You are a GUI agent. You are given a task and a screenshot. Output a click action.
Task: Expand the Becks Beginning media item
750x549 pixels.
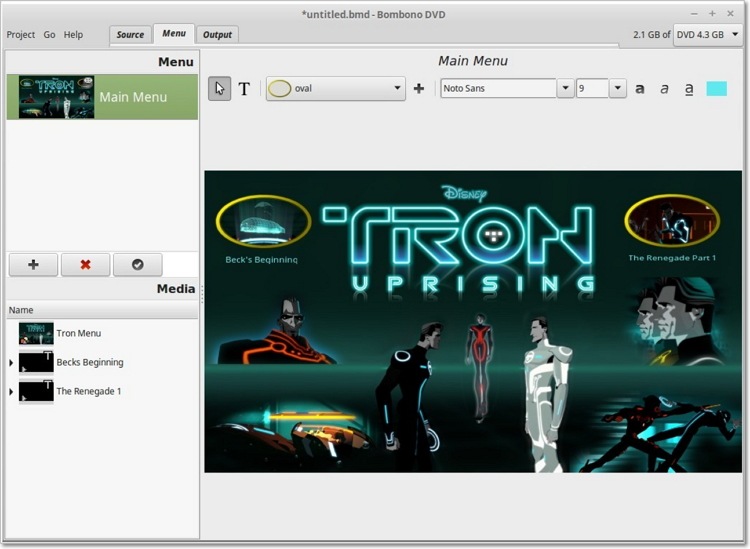pyautogui.click(x=11, y=363)
